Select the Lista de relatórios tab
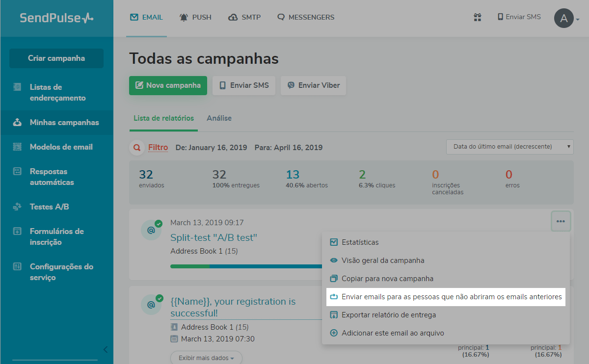 click(x=163, y=118)
